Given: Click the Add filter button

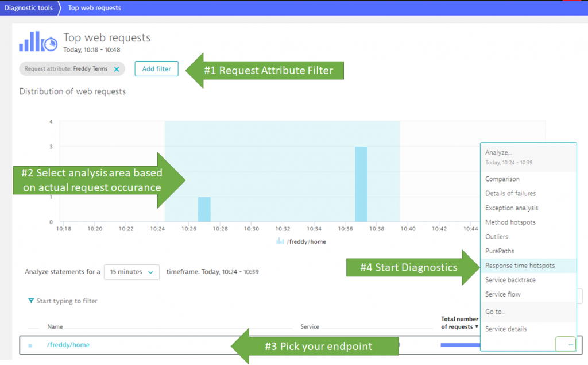Looking at the screenshot, I should click(156, 69).
